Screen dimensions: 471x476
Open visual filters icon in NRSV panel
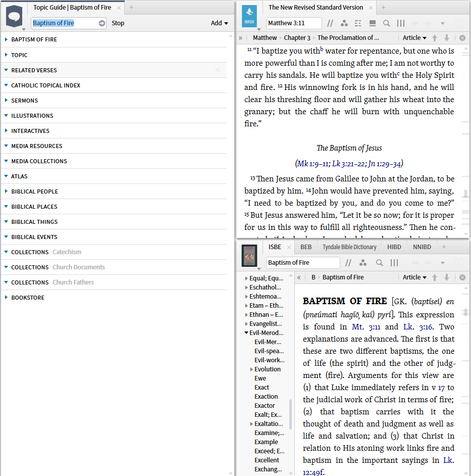tap(344, 23)
